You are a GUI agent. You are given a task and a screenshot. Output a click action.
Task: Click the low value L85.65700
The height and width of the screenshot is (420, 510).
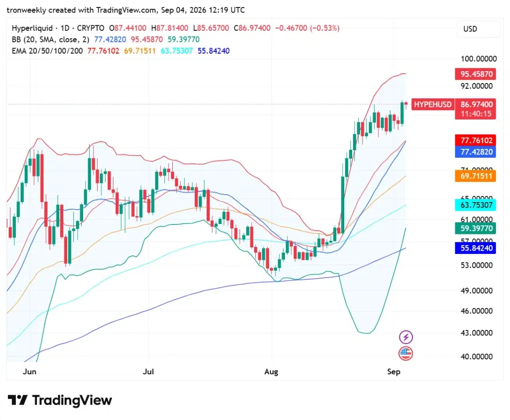[211, 28]
